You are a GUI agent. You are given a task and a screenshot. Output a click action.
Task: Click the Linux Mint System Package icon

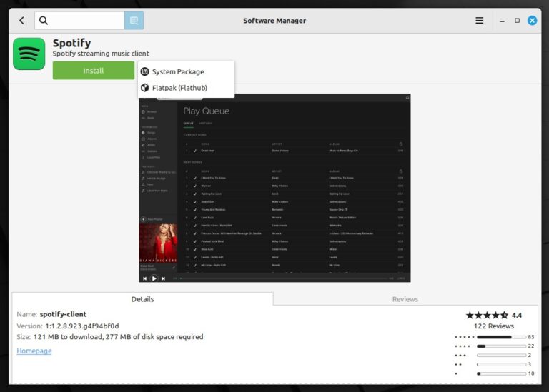tap(145, 71)
